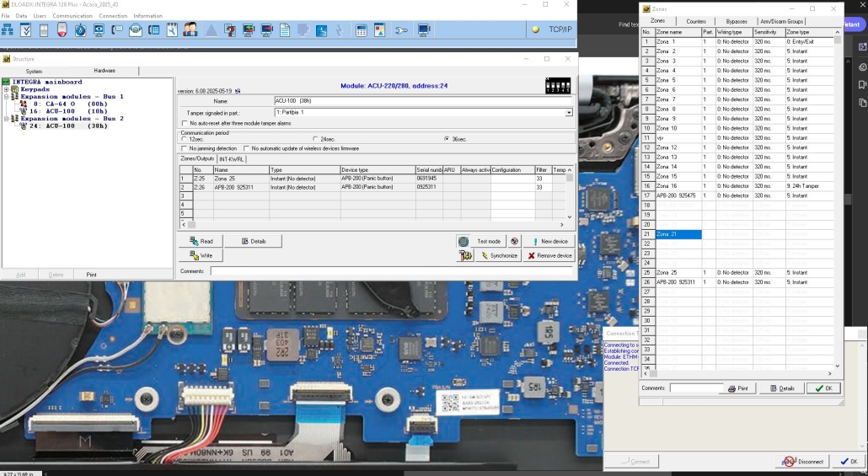
Task: Click the module Name input field
Action: click(x=423, y=101)
